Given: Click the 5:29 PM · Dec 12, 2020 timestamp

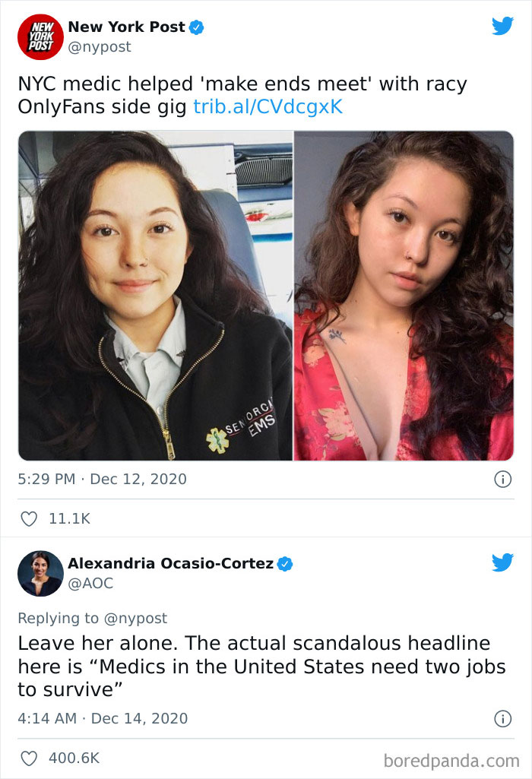Looking at the screenshot, I should click(x=103, y=479).
